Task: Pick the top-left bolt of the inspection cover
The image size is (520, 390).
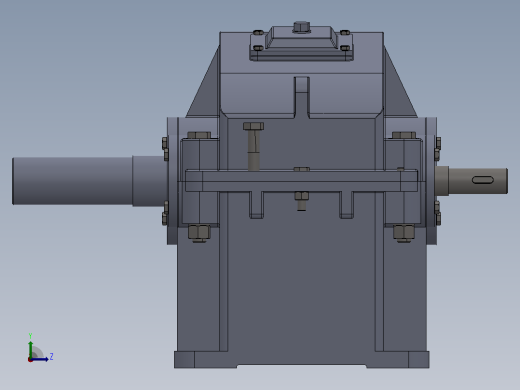Action: [258, 33]
